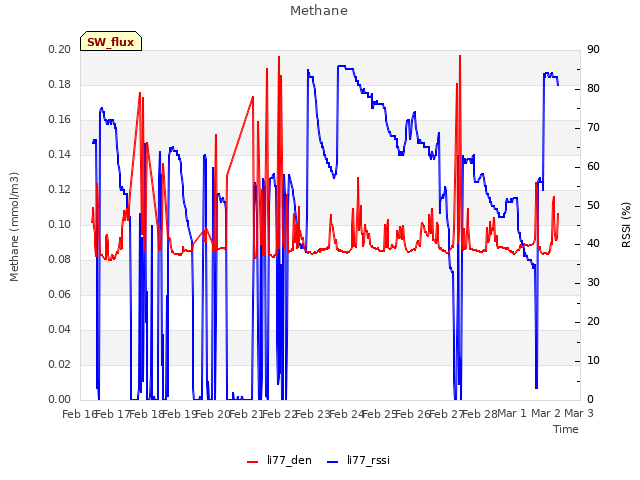The image size is (640, 480).
Task: Click the 0.04 left axis value
Action: pyautogui.click(x=60, y=330)
